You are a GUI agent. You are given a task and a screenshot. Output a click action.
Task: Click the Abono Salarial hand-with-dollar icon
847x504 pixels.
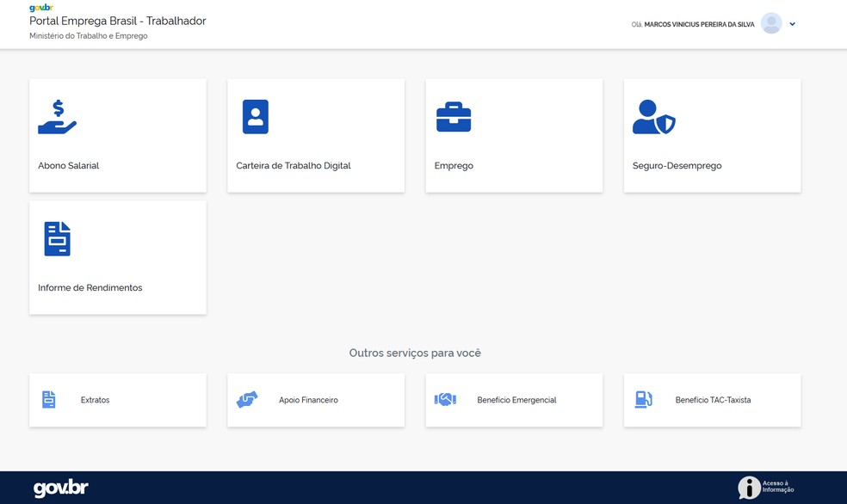click(x=57, y=117)
